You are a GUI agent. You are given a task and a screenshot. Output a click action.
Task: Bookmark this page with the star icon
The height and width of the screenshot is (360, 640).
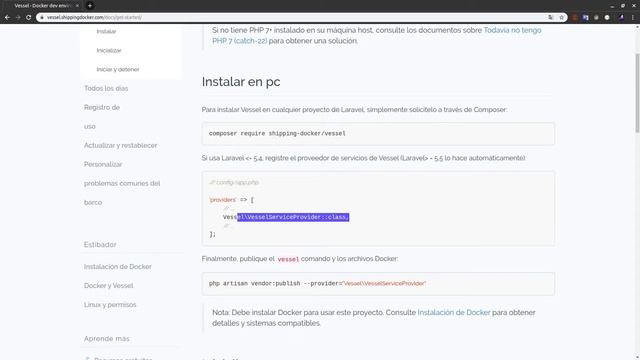click(x=562, y=18)
